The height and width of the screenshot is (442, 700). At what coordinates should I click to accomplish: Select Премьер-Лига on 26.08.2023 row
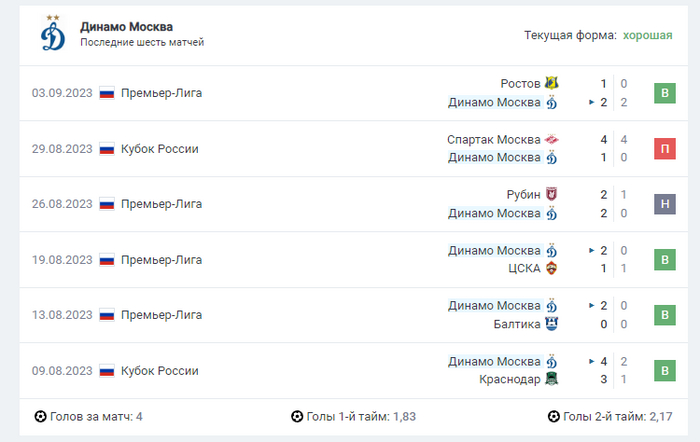click(x=161, y=204)
